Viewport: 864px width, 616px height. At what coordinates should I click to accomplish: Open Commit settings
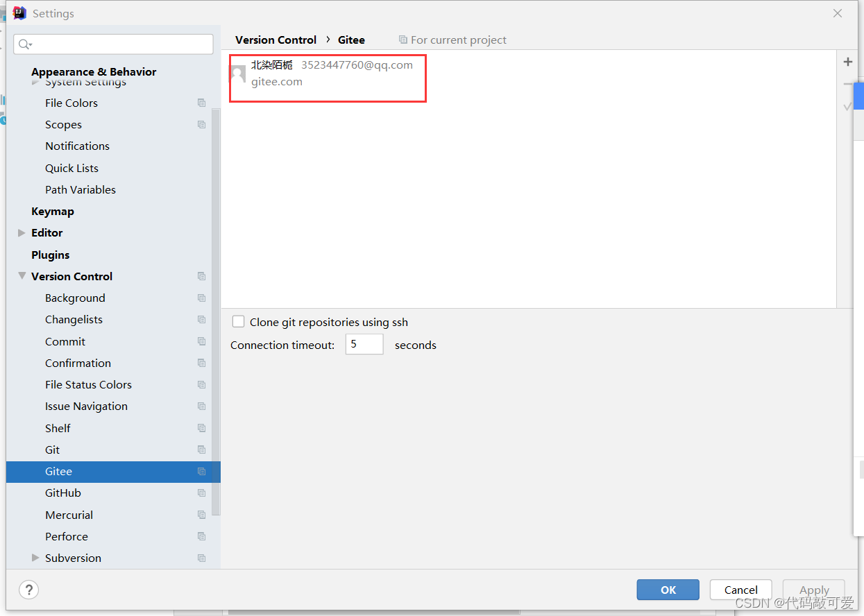point(65,341)
